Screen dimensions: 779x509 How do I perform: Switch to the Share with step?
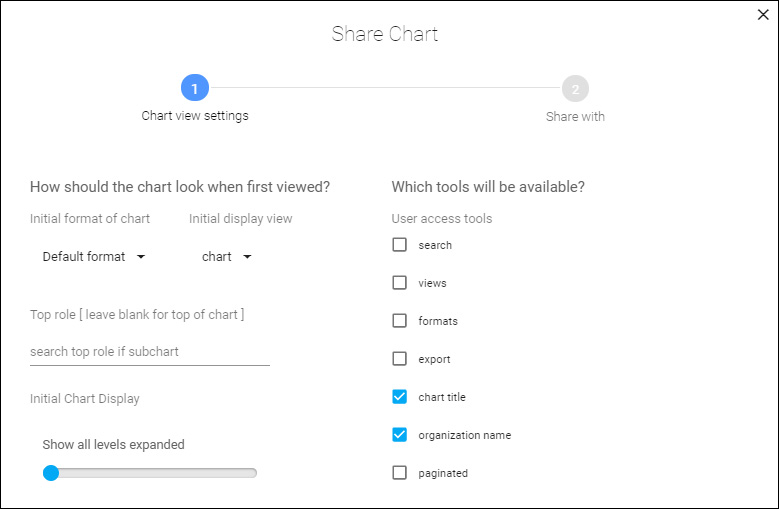[575, 117]
